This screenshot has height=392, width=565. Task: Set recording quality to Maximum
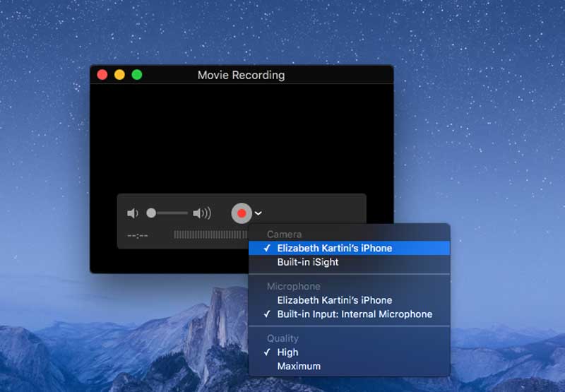(349, 366)
